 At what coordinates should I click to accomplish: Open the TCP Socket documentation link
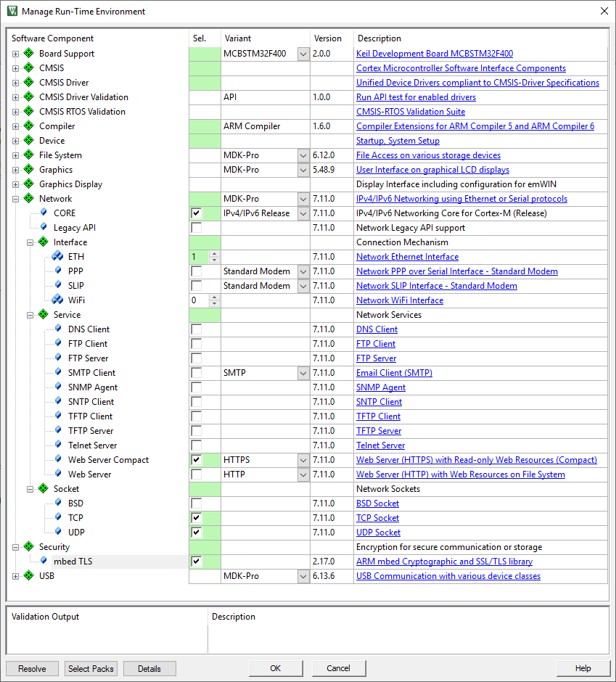377,518
